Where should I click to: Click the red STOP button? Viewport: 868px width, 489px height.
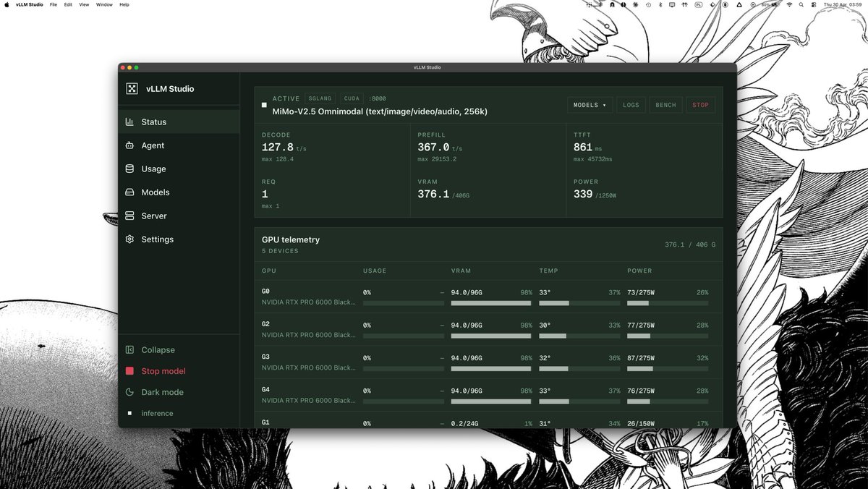(701, 105)
